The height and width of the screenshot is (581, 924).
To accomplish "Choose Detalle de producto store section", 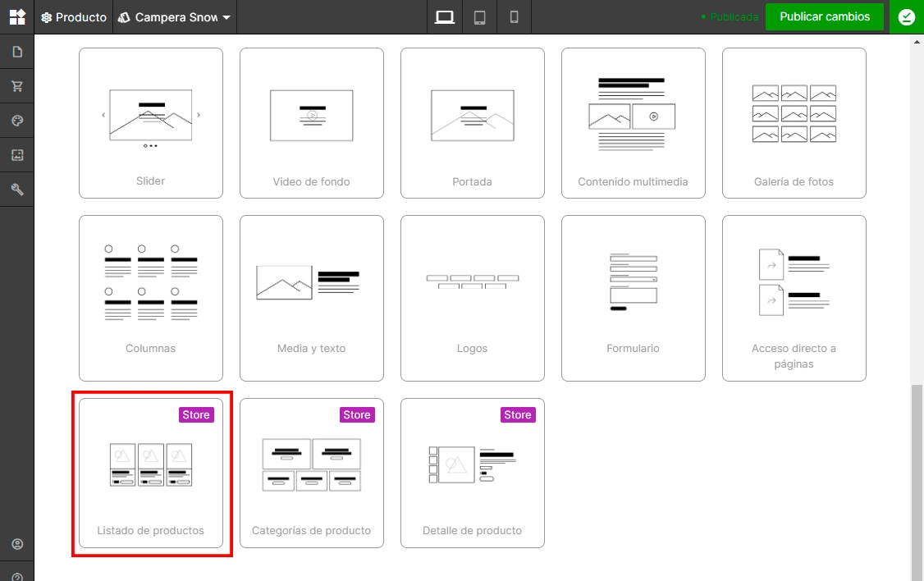I will coord(472,473).
